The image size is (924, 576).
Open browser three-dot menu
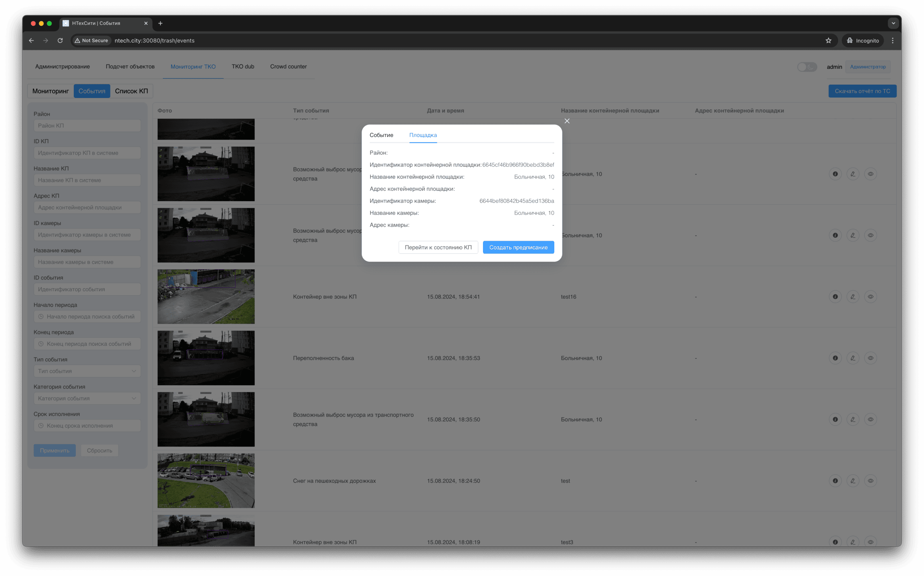(x=893, y=41)
